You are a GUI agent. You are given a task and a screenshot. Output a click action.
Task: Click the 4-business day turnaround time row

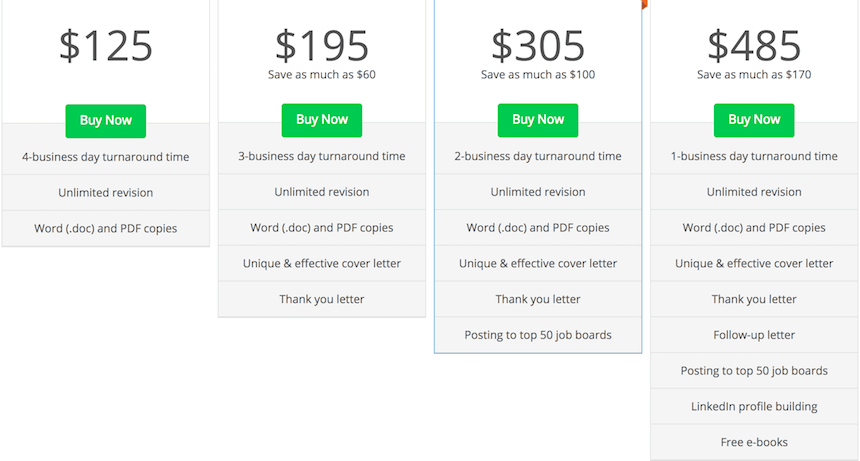[106, 157]
